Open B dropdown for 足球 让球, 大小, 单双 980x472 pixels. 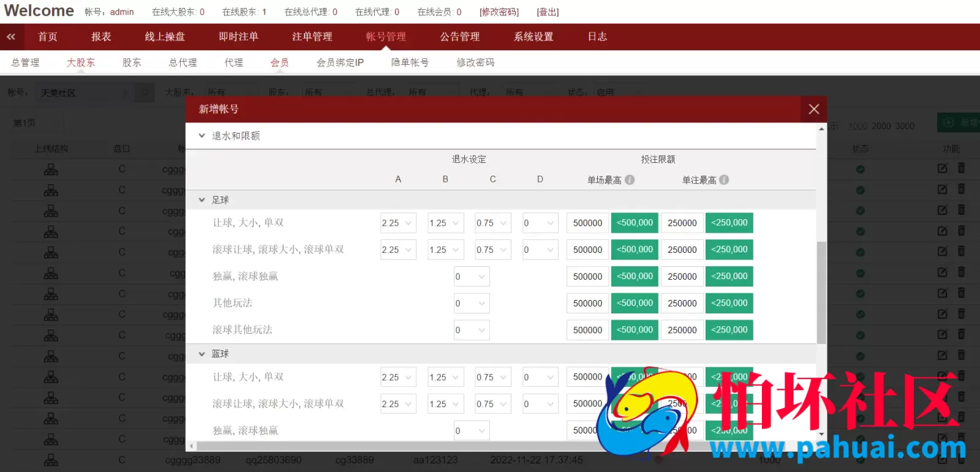(445, 223)
